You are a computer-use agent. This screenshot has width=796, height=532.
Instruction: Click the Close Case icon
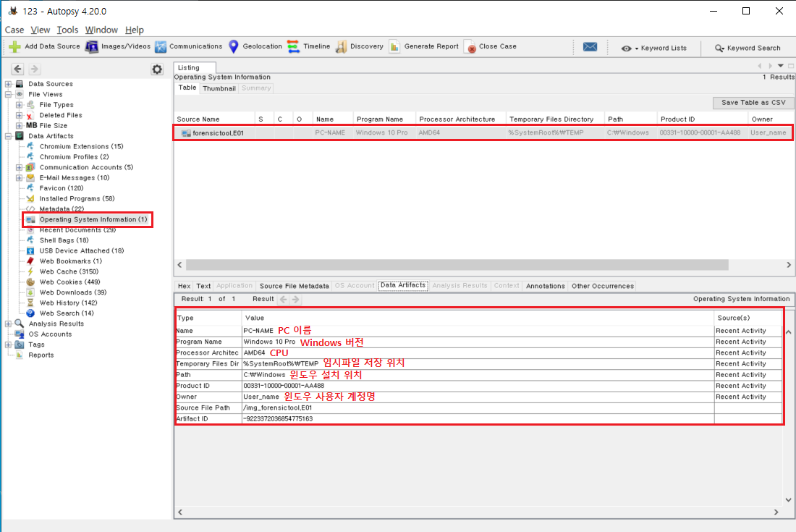click(470, 47)
